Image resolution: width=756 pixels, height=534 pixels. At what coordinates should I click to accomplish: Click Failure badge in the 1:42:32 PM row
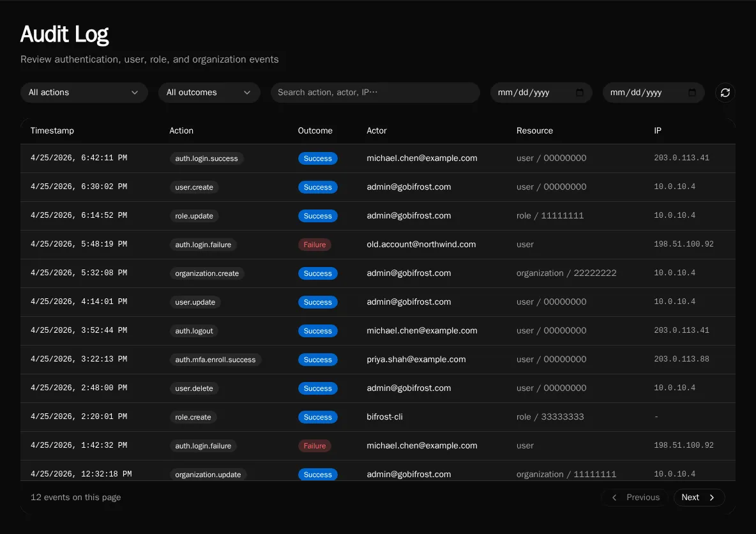pos(314,446)
